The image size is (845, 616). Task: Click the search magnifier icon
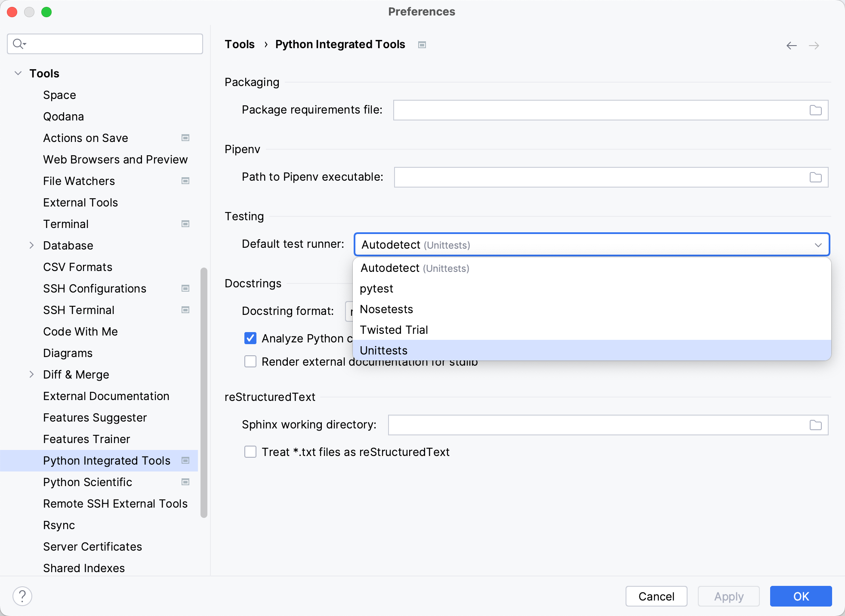point(19,44)
